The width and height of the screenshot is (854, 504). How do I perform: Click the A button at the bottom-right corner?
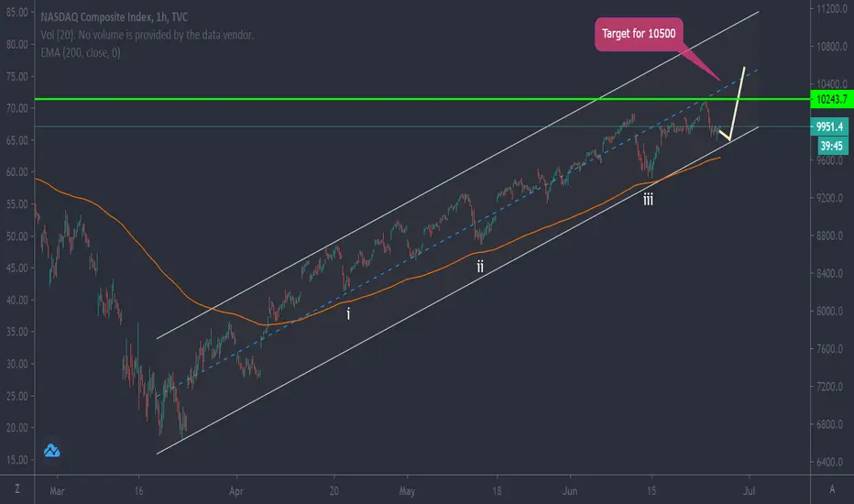[x=832, y=489]
